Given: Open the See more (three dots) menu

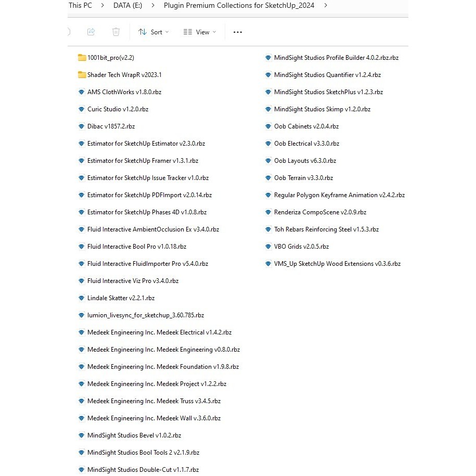Looking at the screenshot, I should [x=238, y=32].
